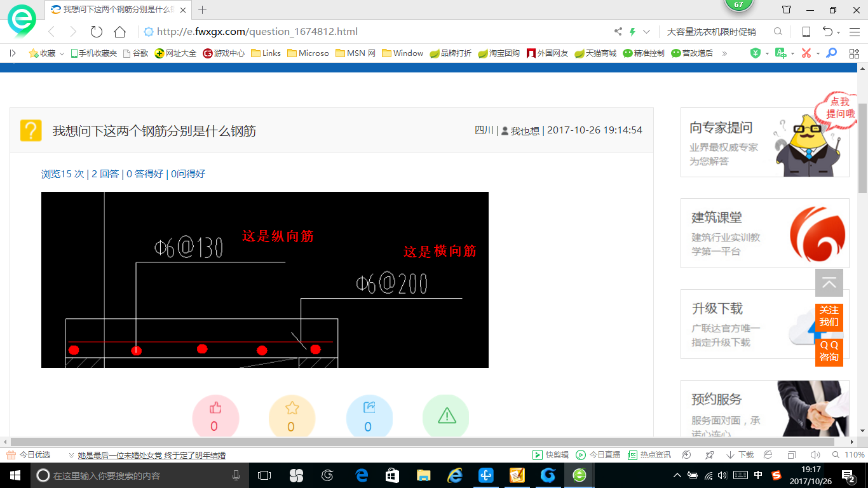Screen dimensions: 868x488
Task: Open 今日优选 in the status bar
Action: (28, 455)
